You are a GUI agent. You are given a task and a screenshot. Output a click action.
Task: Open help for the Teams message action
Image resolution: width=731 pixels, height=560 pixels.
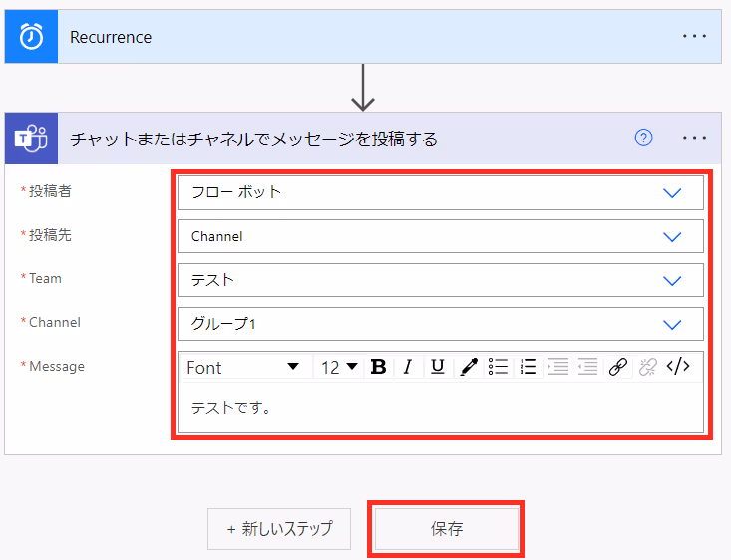[x=644, y=138]
